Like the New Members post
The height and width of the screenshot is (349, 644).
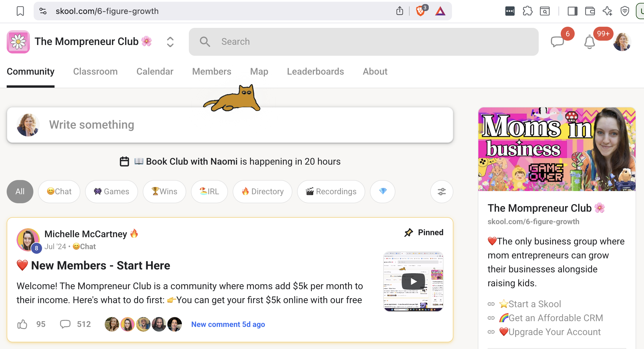point(22,324)
